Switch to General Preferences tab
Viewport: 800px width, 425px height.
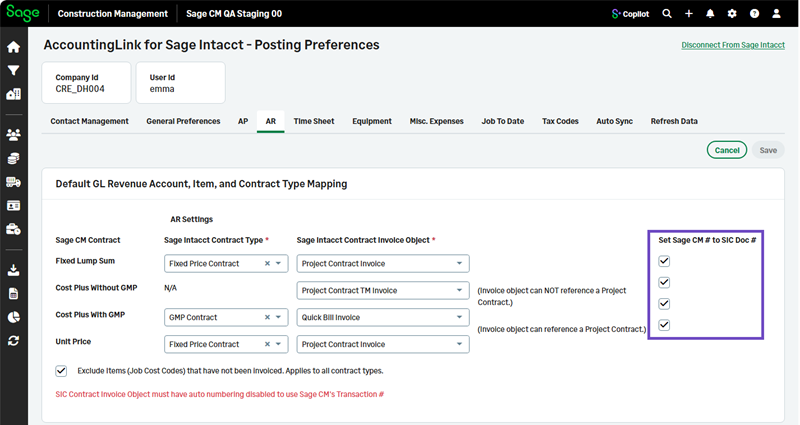click(183, 121)
